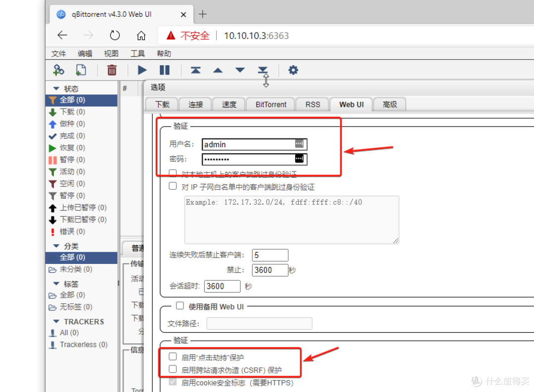
Task: Enable CSRF protection checkbox
Action: point(173,369)
